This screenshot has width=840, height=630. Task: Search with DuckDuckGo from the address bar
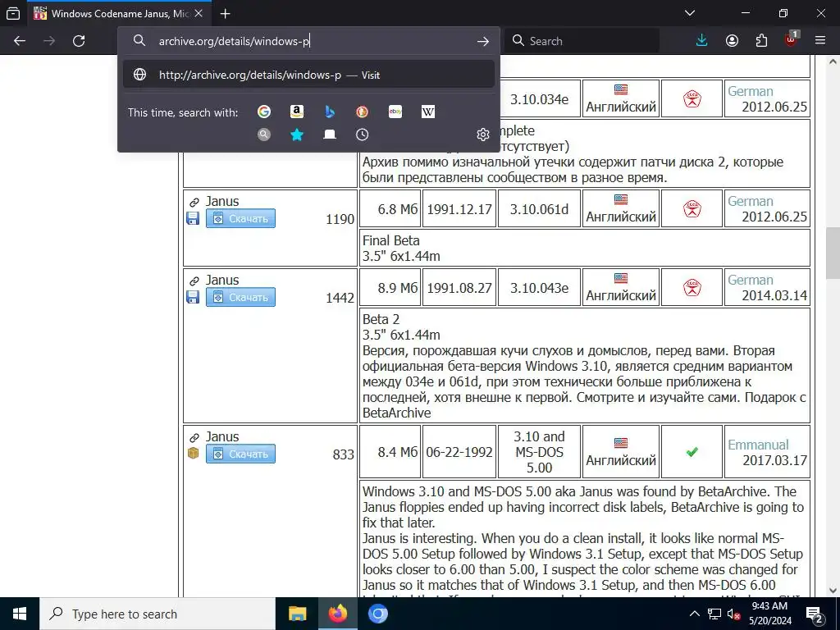(362, 112)
